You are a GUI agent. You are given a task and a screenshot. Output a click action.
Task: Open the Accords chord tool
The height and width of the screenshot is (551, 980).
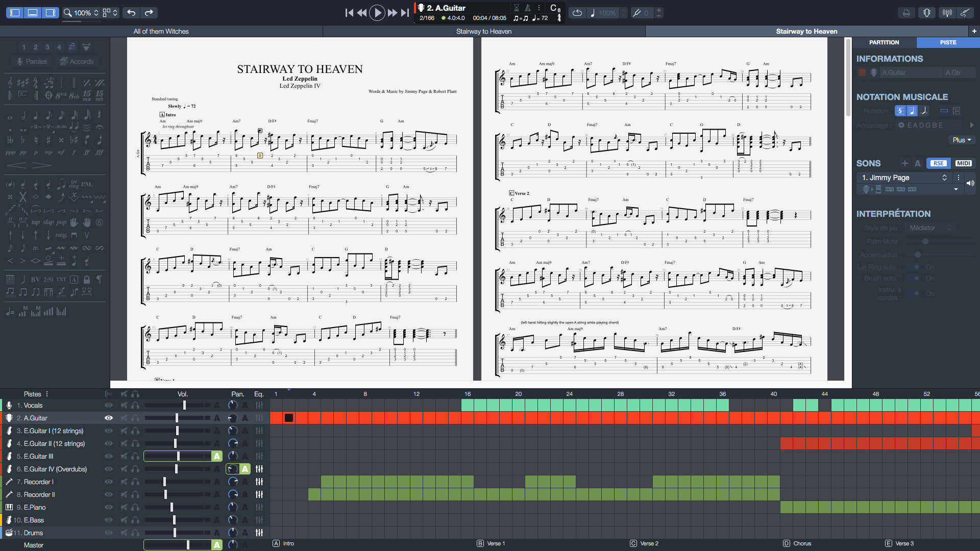click(77, 61)
